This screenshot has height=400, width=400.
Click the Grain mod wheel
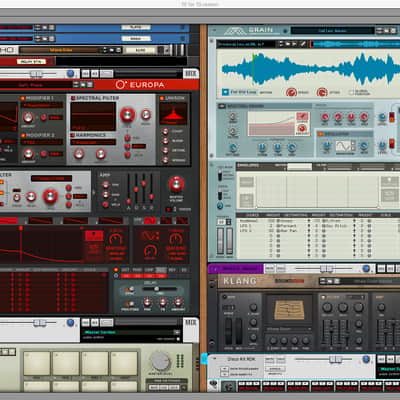(x=230, y=241)
